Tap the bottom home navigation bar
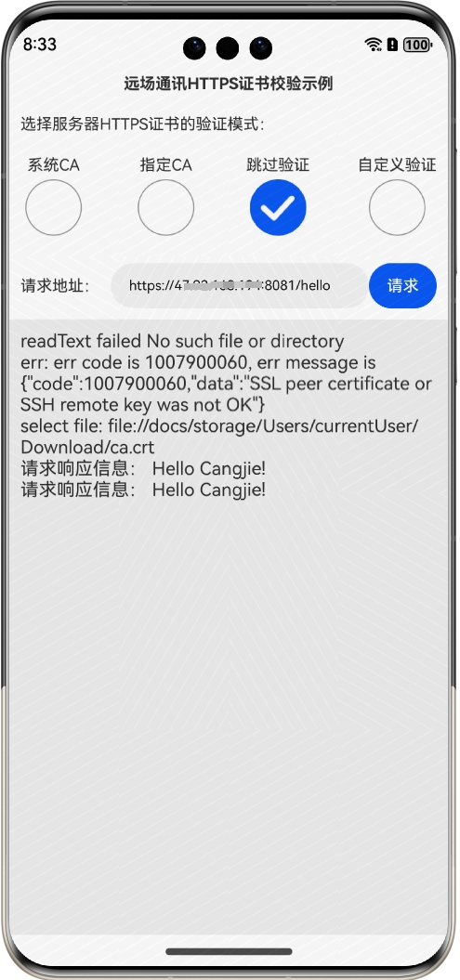 229,951
